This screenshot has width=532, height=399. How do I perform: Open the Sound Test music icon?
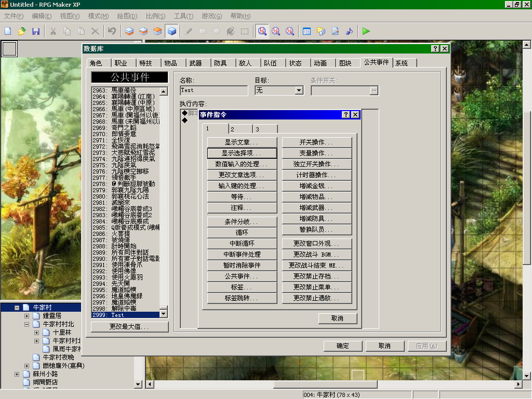(349, 31)
